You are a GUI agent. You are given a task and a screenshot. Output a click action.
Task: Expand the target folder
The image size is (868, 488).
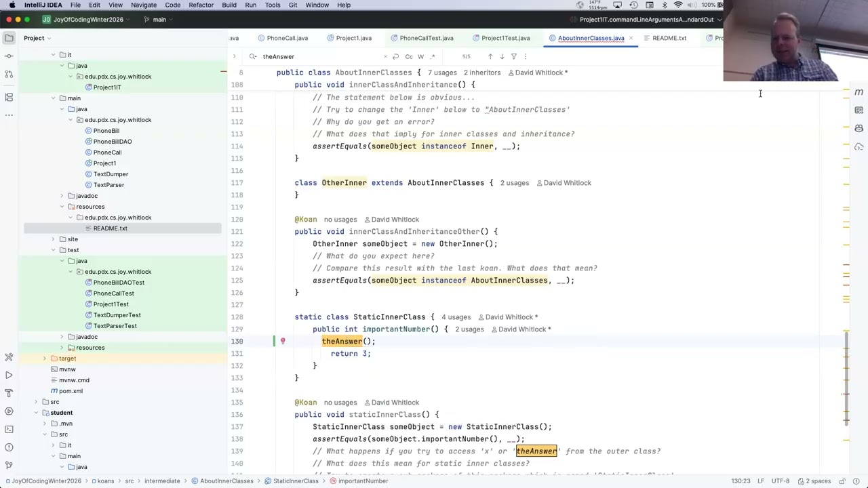(44, 359)
